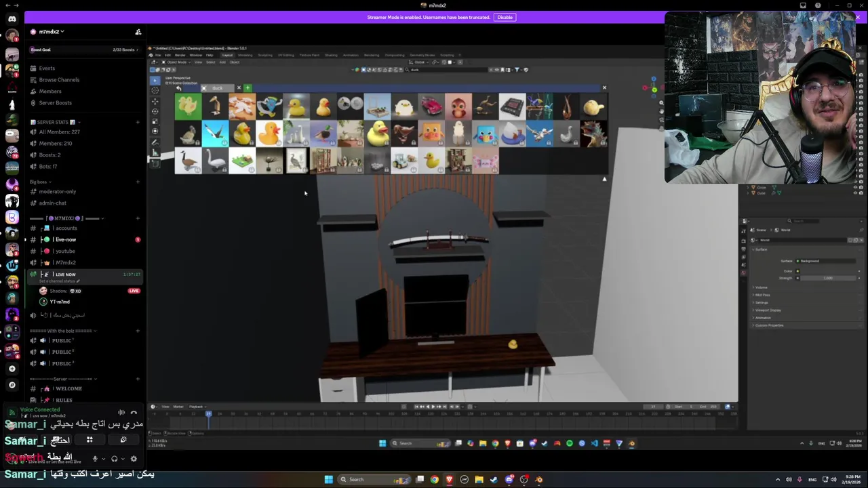
Task: Switch to Blender Modeling workspace tab
Action: pos(245,55)
